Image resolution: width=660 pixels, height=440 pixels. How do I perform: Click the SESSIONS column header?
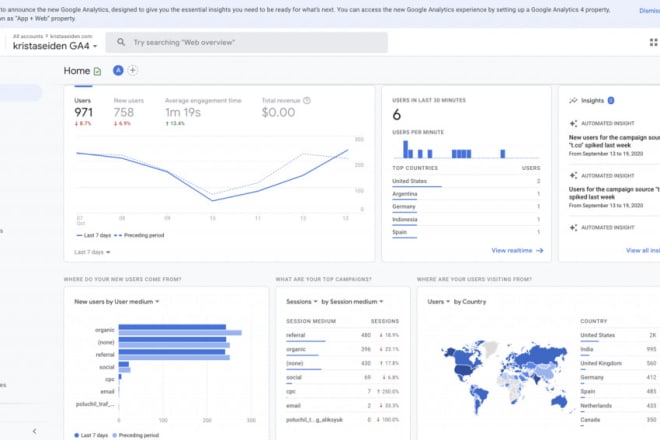click(385, 321)
